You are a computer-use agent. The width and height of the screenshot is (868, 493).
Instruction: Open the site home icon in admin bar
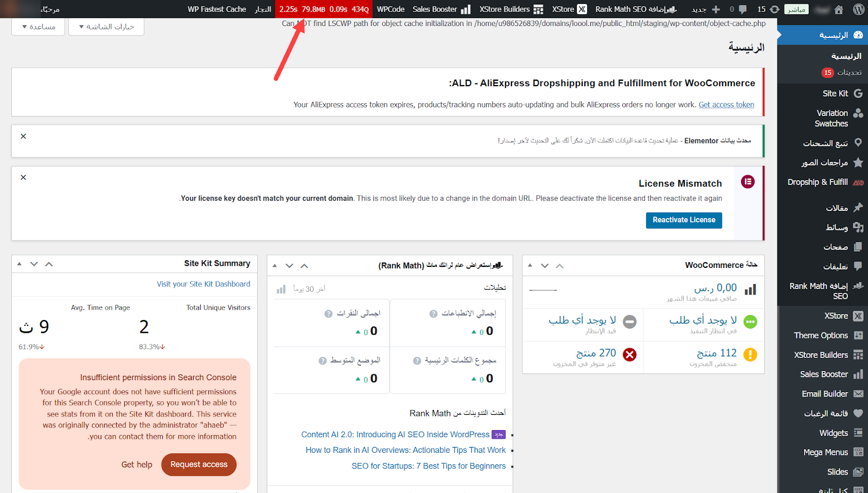click(x=839, y=9)
